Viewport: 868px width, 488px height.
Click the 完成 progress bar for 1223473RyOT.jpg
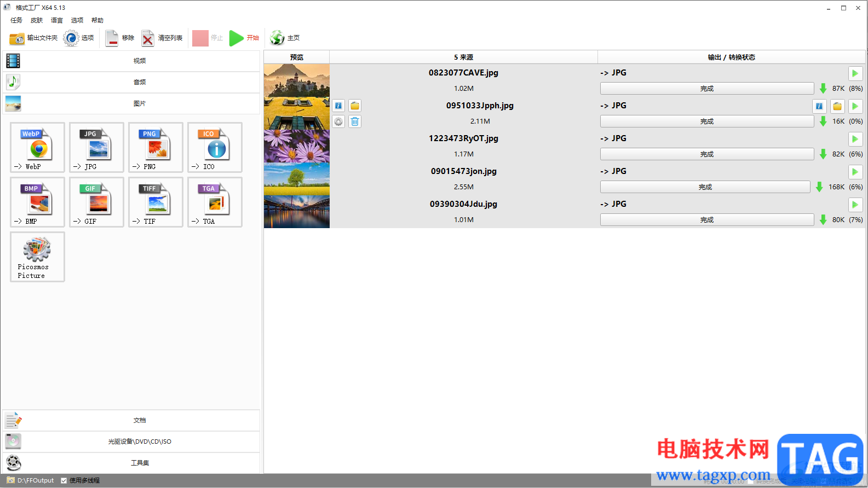[707, 154]
